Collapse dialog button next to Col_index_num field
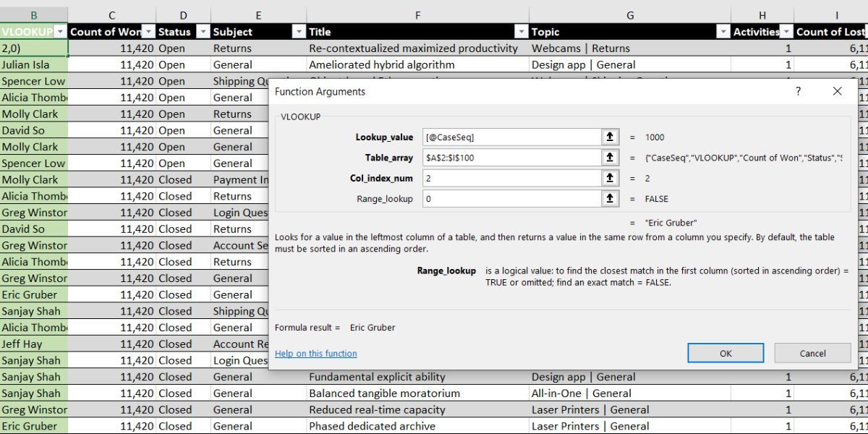 (x=610, y=177)
